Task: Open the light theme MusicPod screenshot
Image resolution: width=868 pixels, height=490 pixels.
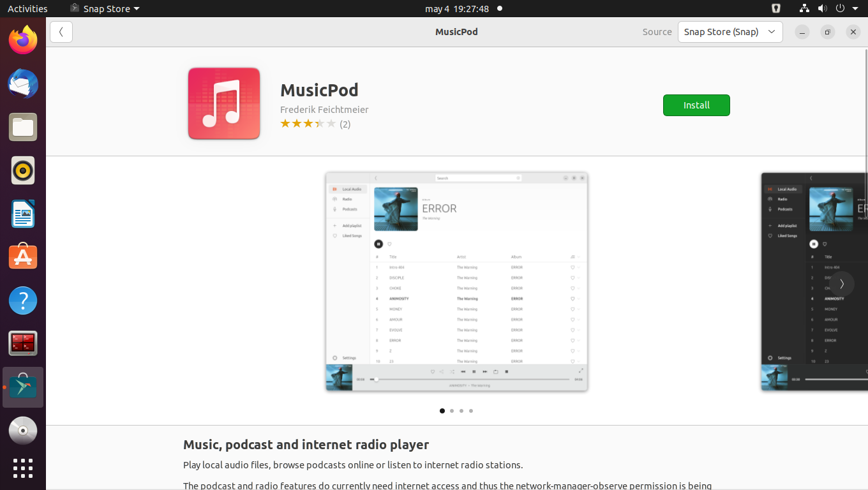Action: tap(456, 281)
